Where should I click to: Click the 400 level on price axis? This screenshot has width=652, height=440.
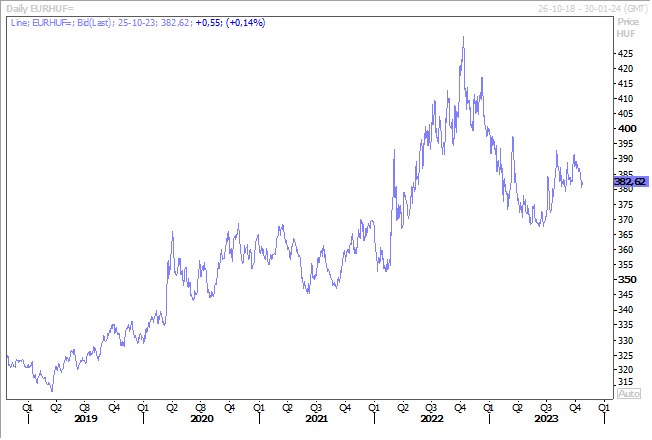[x=627, y=129]
